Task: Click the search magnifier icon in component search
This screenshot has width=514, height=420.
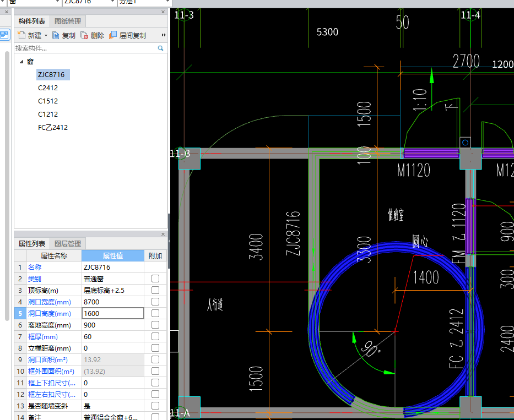Action: (161, 48)
